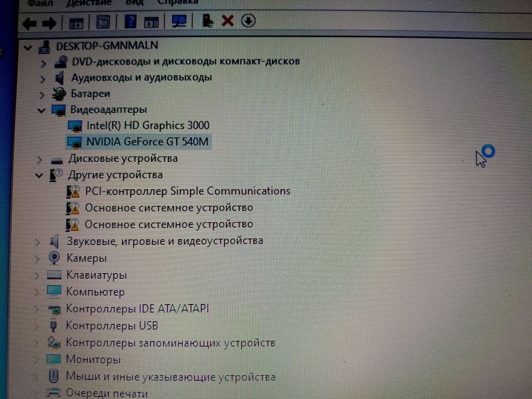Select Контроллеры запоминающих устройств

coord(170,343)
